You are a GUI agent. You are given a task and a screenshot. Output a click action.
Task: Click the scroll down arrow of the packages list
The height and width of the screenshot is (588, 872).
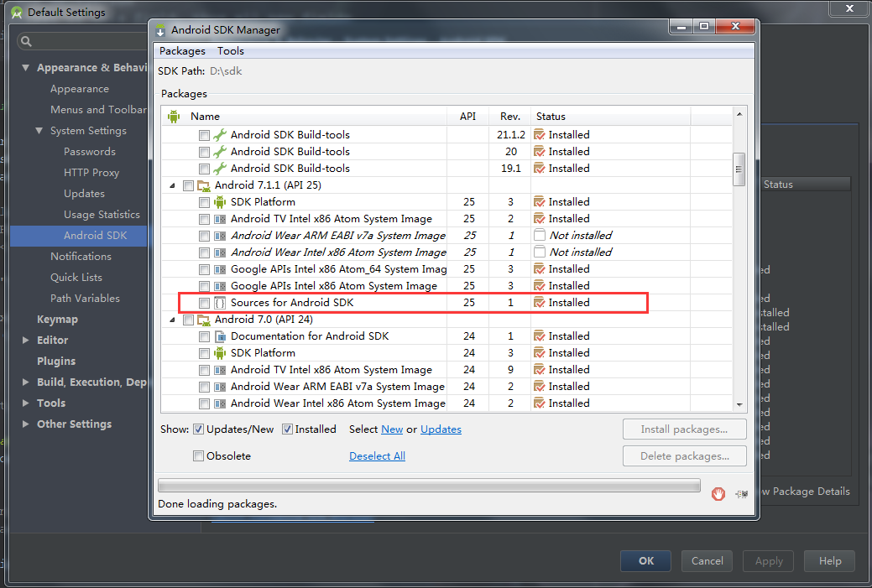[739, 404]
